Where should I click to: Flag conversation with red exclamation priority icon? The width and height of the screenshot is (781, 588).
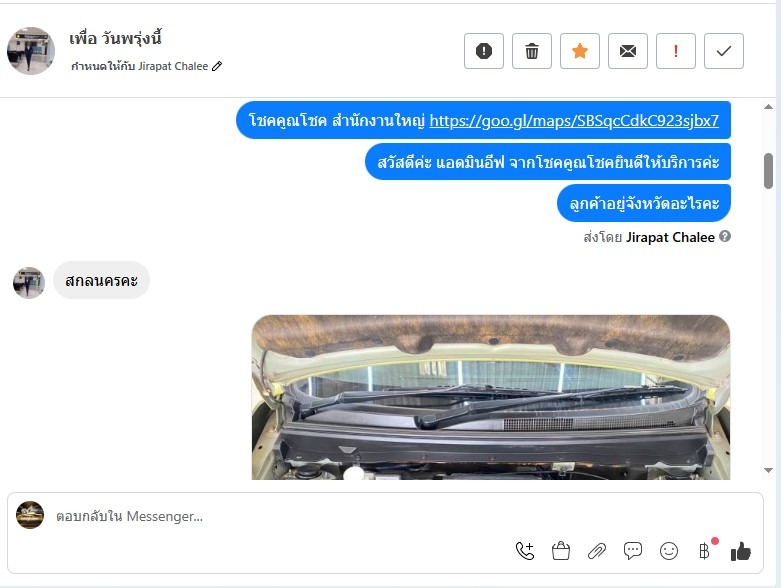click(676, 51)
